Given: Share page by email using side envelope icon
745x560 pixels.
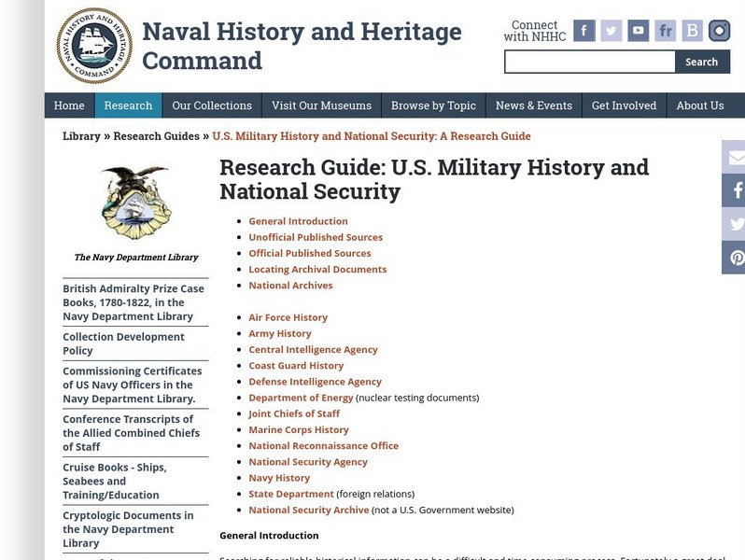Looking at the screenshot, I should (734, 157).
